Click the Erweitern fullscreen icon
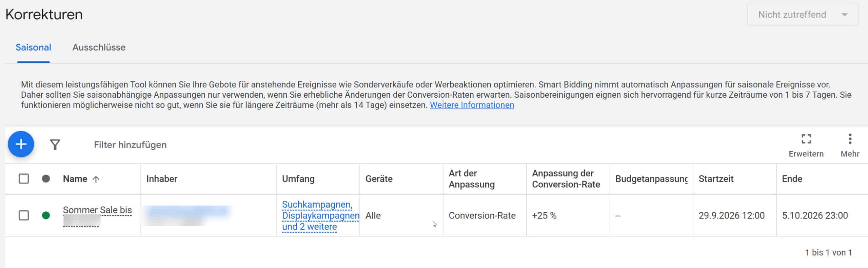 tap(806, 139)
